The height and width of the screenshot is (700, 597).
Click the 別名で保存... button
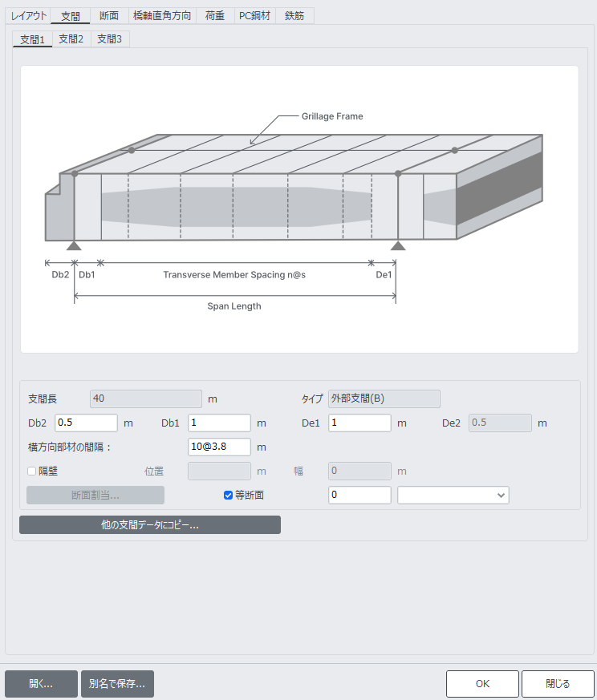117,683
